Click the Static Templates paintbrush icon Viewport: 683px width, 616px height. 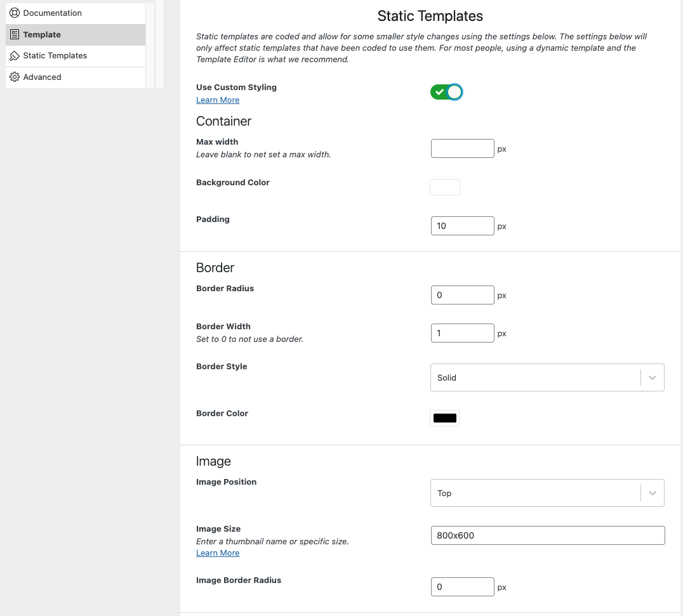(x=15, y=56)
